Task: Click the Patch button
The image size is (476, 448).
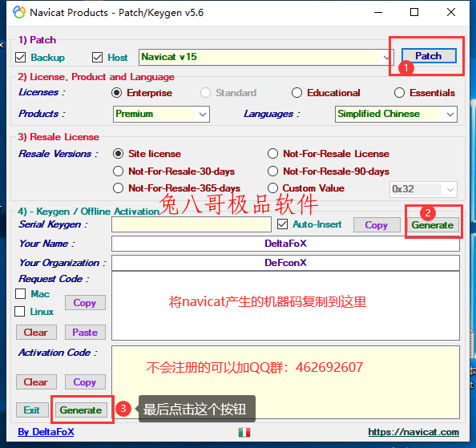Action: tap(429, 56)
